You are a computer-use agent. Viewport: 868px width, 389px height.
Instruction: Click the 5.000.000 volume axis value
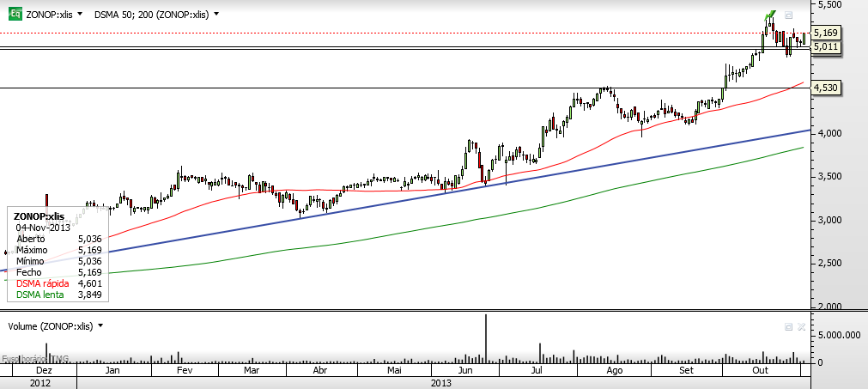click(x=841, y=335)
